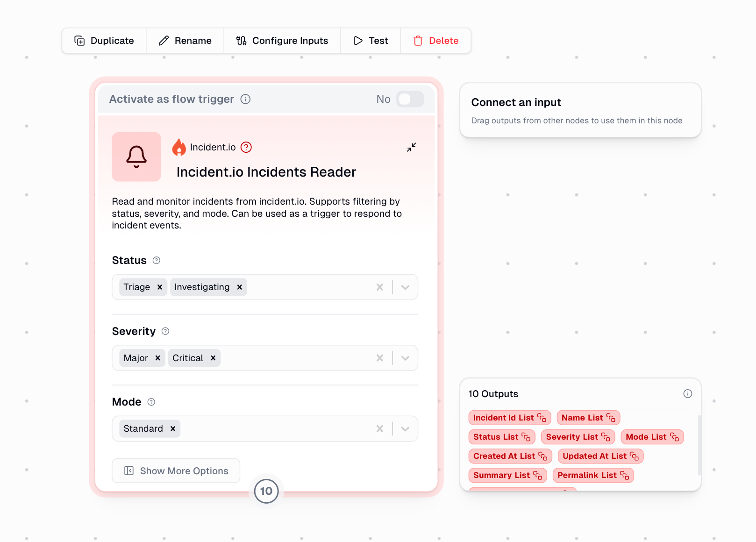The width and height of the screenshot is (756, 542).
Task: Collapse the node using the shrink arrows icon
Action: pos(411,147)
